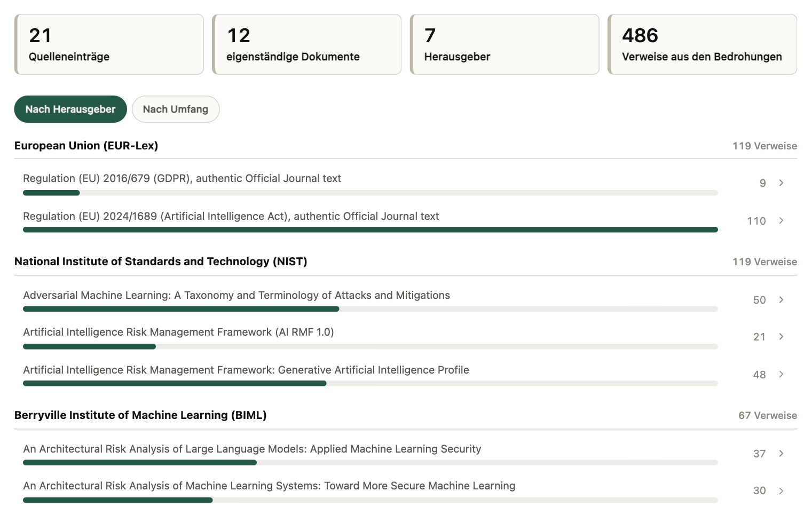Click the count 110 in the AI Act row
Viewport: 812px width, 507px height.
click(x=756, y=221)
